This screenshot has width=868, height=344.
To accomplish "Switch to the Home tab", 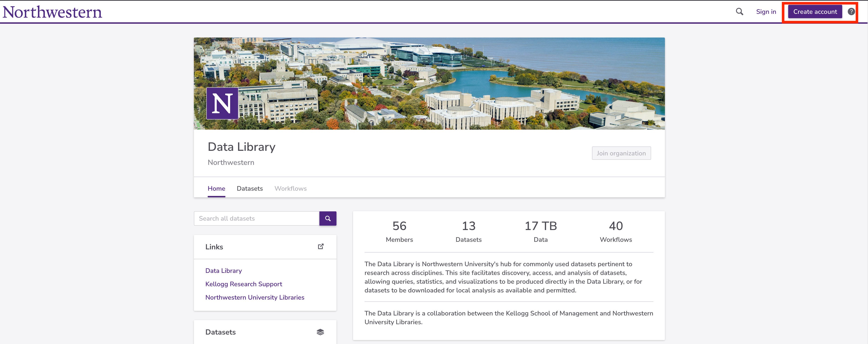I will (216, 189).
